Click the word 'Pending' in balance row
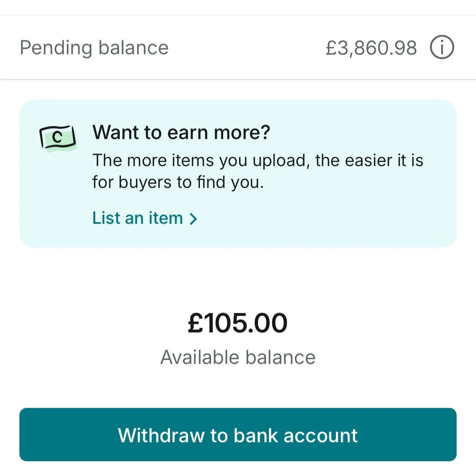The image size is (476, 476). click(x=56, y=48)
